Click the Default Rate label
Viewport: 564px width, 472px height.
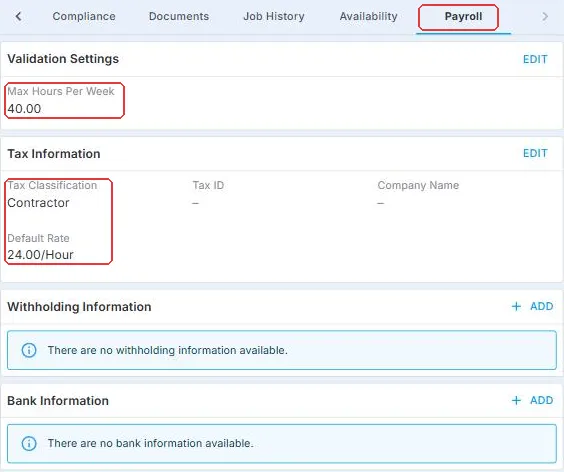click(x=38, y=238)
